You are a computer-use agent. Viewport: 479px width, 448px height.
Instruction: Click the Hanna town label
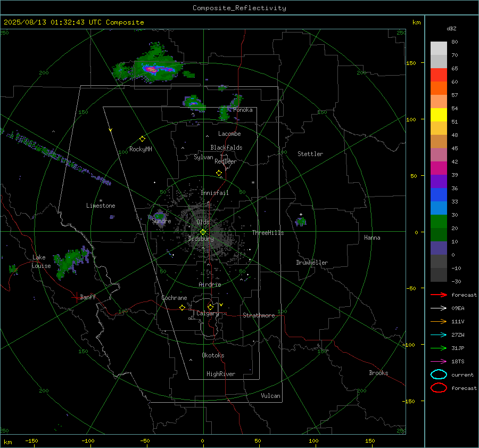pyautogui.click(x=372, y=238)
